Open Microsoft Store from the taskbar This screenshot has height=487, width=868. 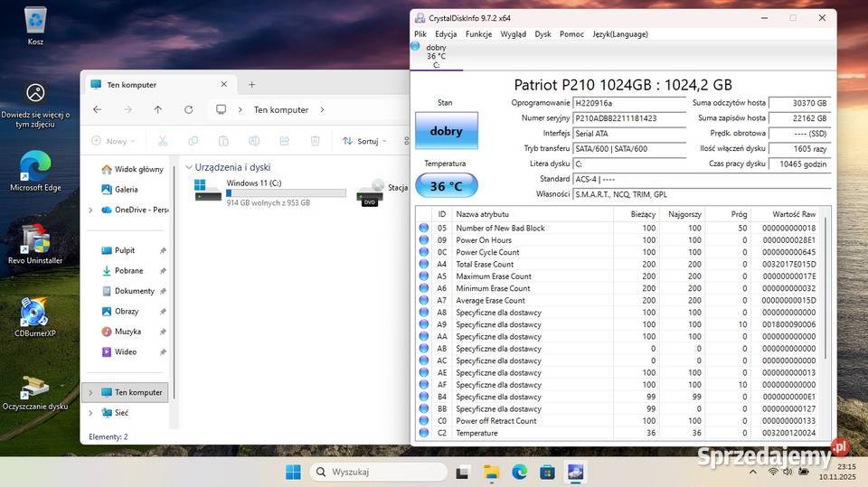547,472
